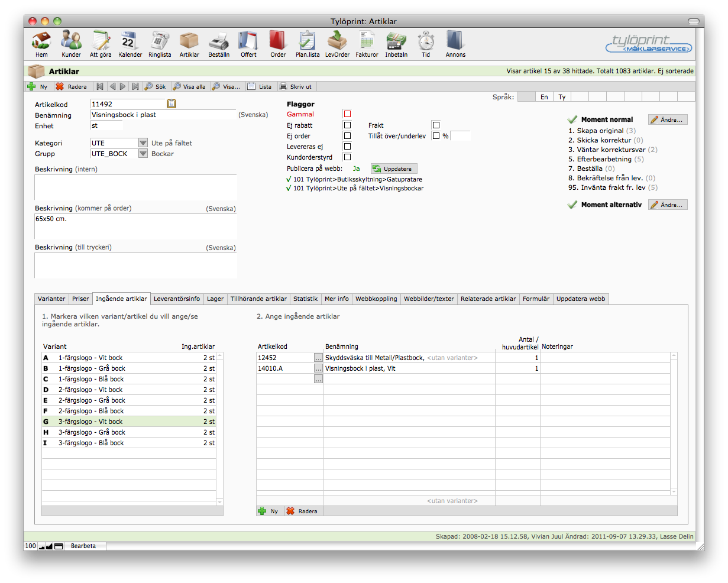Image resolution: width=728 pixels, height=583 pixels.
Task: Open the Lager tab
Action: coord(215,299)
